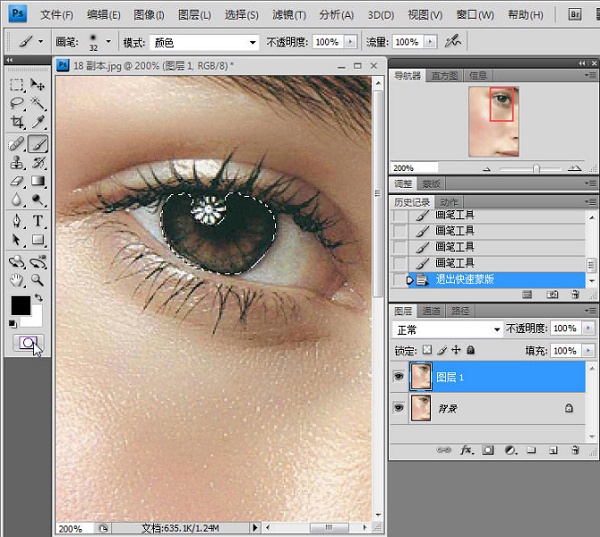Open layers panel 不透明度 arrow

588,328
